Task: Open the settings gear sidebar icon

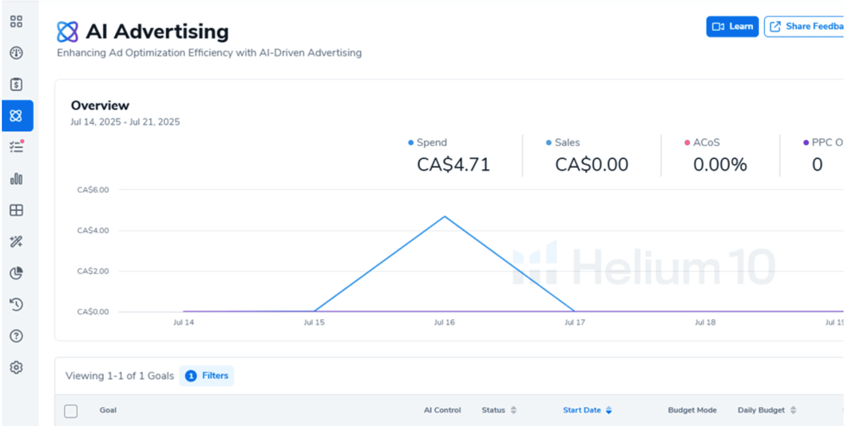Action: coord(16,367)
